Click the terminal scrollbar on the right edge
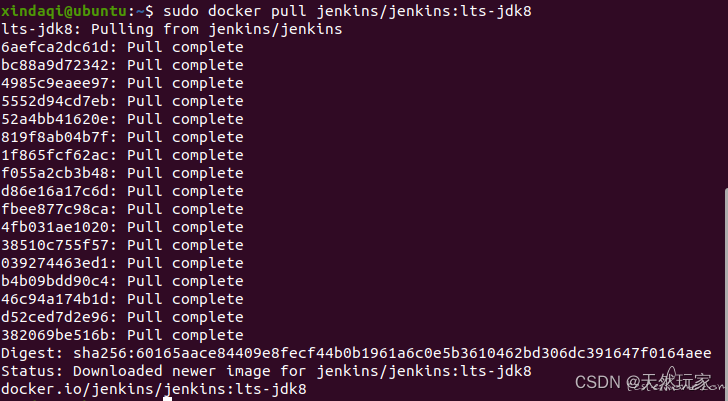 click(726, 295)
